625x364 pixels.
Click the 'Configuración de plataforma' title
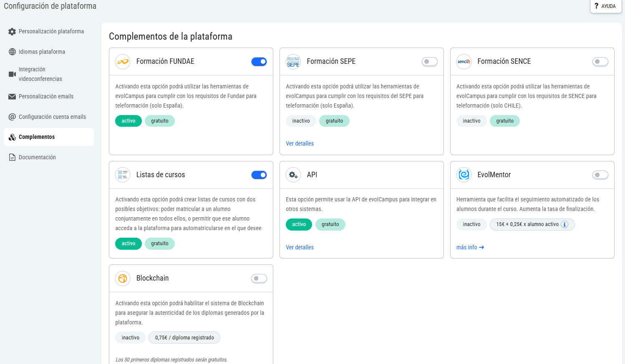(x=50, y=6)
